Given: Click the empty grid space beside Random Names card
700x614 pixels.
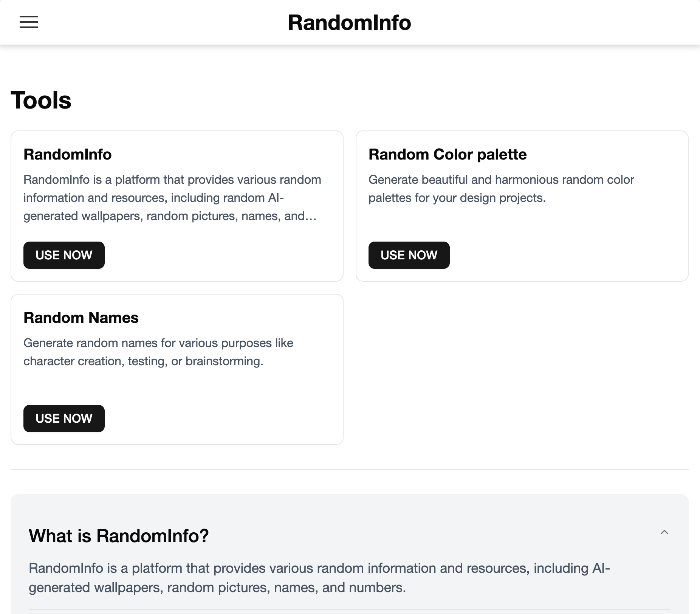Looking at the screenshot, I should [x=522, y=369].
